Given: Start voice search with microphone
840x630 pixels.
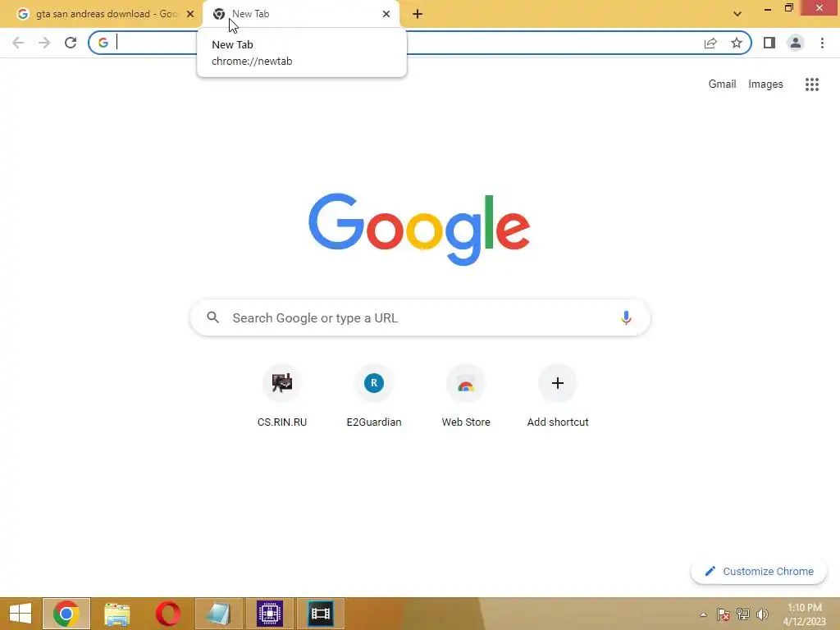Looking at the screenshot, I should coord(626,317).
